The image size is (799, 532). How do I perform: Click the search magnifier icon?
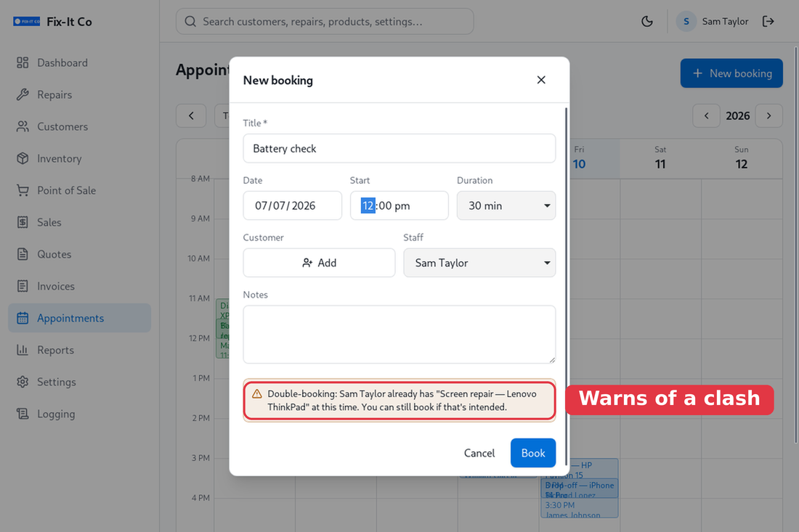pos(190,21)
